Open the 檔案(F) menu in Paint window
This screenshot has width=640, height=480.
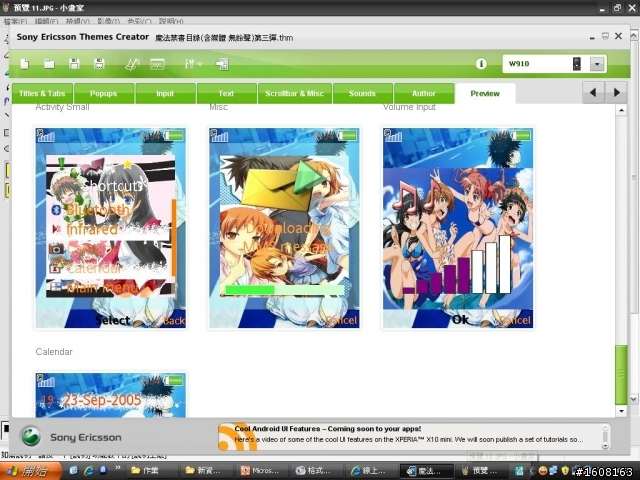(x=16, y=21)
